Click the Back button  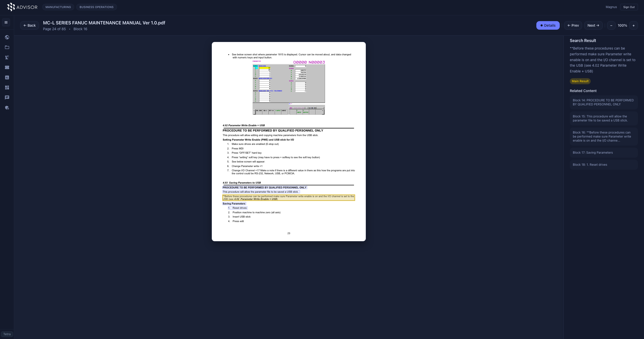pos(29,25)
